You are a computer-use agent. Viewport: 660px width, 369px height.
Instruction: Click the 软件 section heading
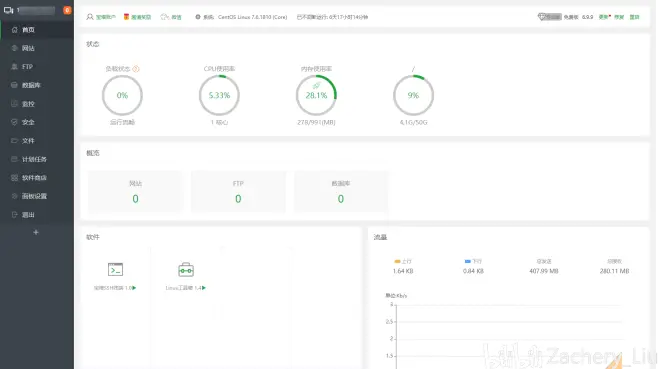pyautogui.click(x=93, y=237)
